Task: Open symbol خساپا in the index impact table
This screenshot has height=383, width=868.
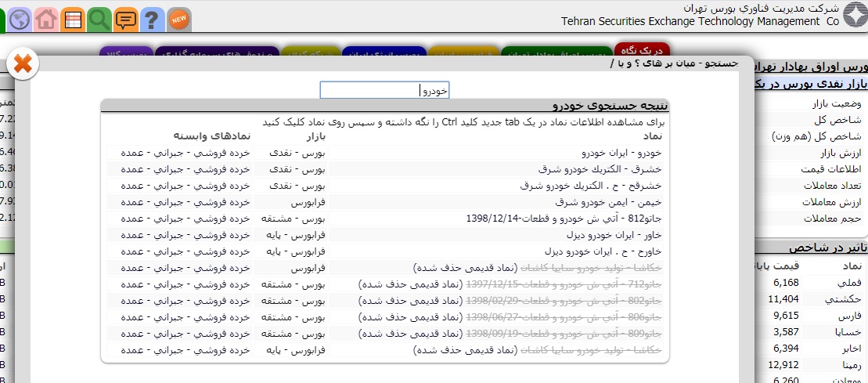Action: click(847, 332)
